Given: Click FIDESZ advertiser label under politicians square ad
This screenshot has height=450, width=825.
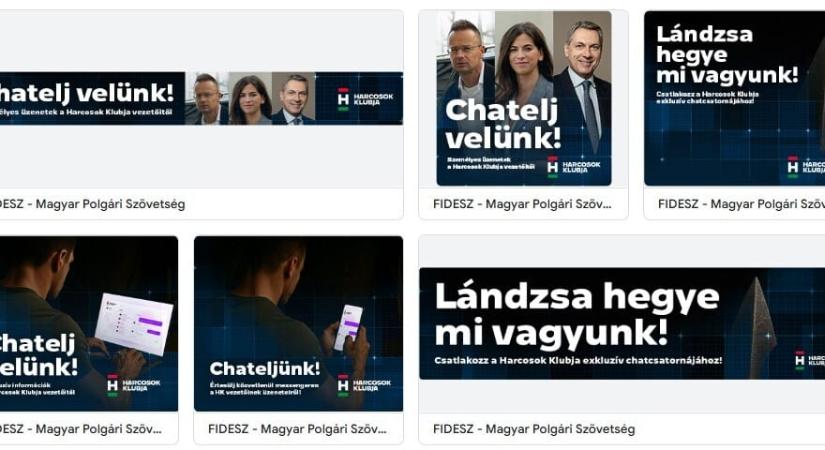Looking at the screenshot, I should tap(522, 204).
